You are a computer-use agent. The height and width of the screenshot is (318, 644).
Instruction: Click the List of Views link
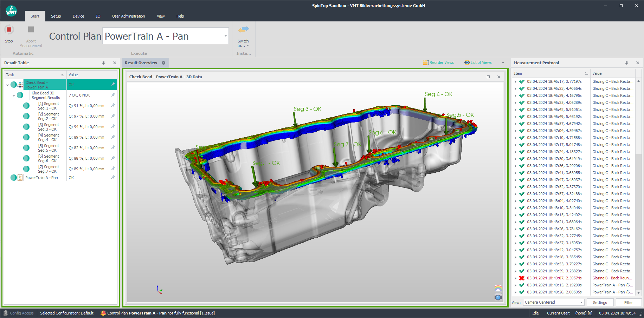478,62
